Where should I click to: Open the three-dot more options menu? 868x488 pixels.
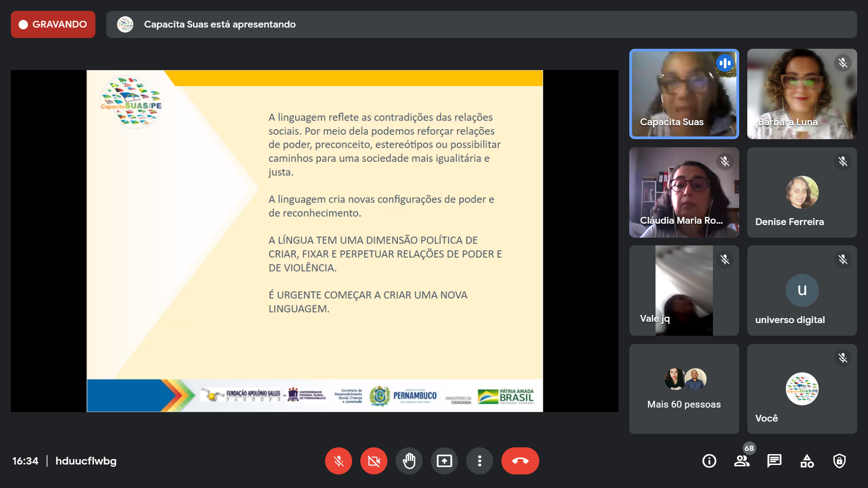tap(479, 461)
